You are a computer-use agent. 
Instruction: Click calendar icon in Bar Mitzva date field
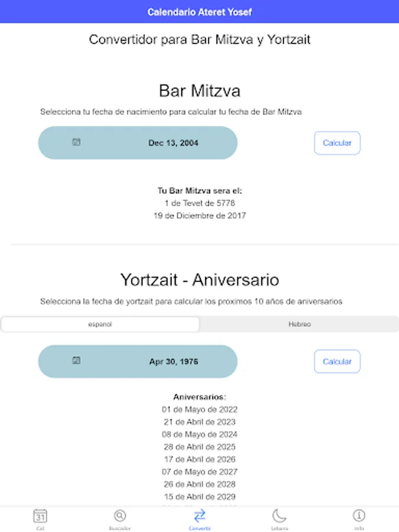pyautogui.click(x=76, y=142)
